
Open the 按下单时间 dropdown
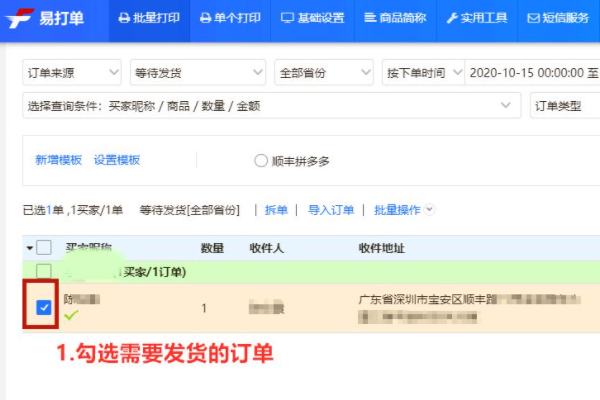click(424, 72)
